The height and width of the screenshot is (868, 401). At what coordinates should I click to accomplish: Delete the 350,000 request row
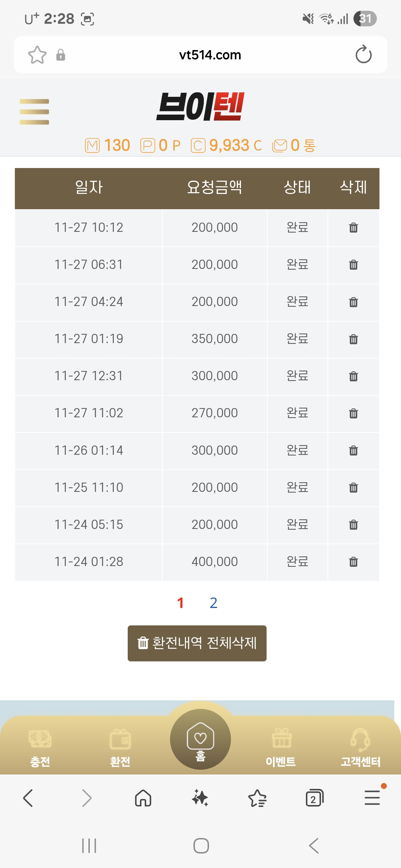pos(353,339)
